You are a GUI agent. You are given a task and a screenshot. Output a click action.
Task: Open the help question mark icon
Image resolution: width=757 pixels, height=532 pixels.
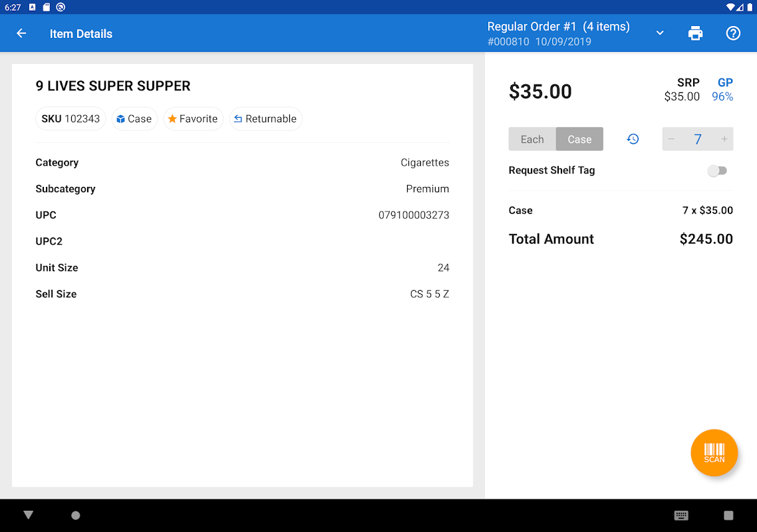(x=733, y=33)
